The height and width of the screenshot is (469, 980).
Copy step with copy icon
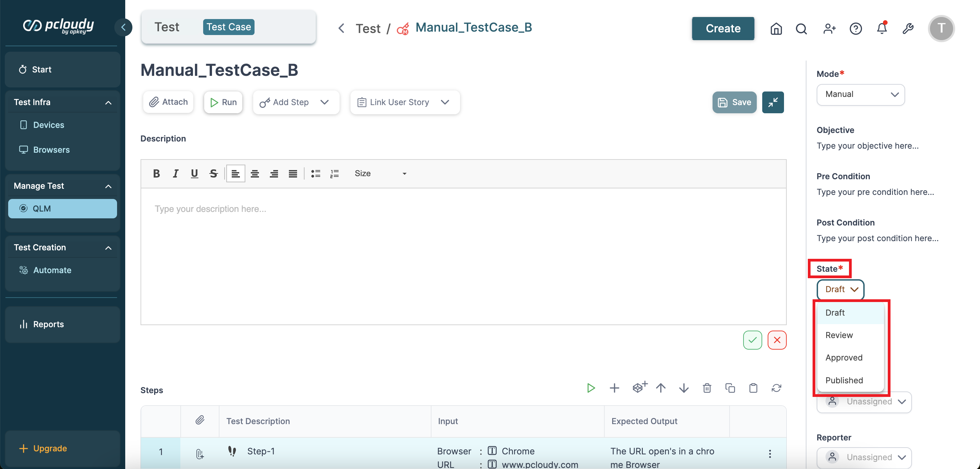730,388
